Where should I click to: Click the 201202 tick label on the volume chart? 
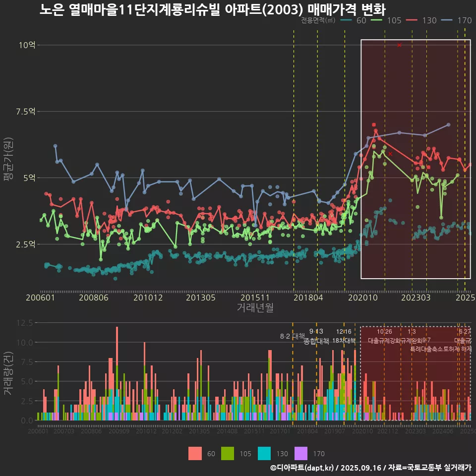pyautogui.click(x=172, y=431)
